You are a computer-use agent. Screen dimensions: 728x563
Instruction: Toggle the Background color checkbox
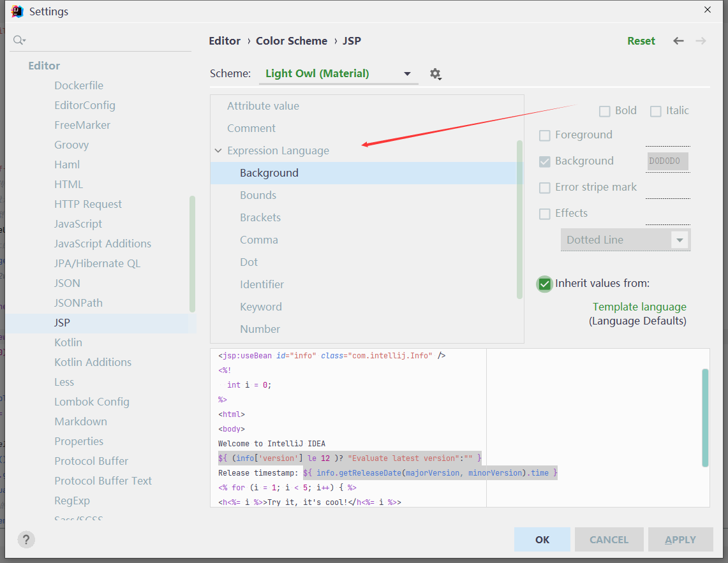pyautogui.click(x=545, y=161)
